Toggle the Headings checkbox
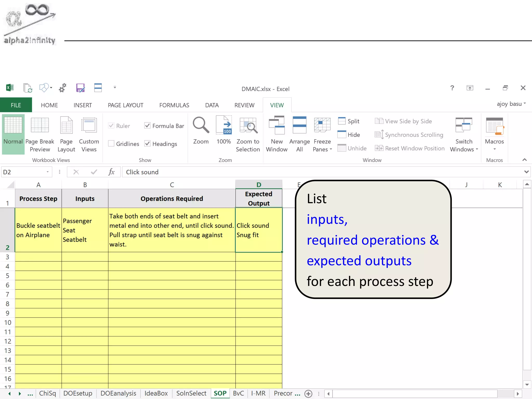Image resolution: width=532 pixels, height=399 pixels. [147, 143]
